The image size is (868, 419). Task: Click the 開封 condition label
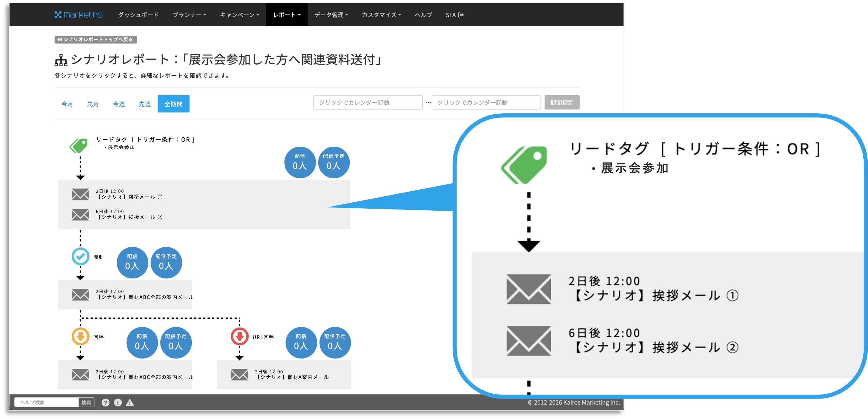99,257
